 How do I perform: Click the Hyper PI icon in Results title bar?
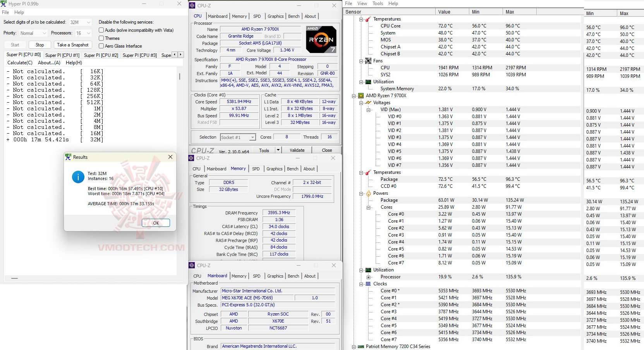click(68, 157)
